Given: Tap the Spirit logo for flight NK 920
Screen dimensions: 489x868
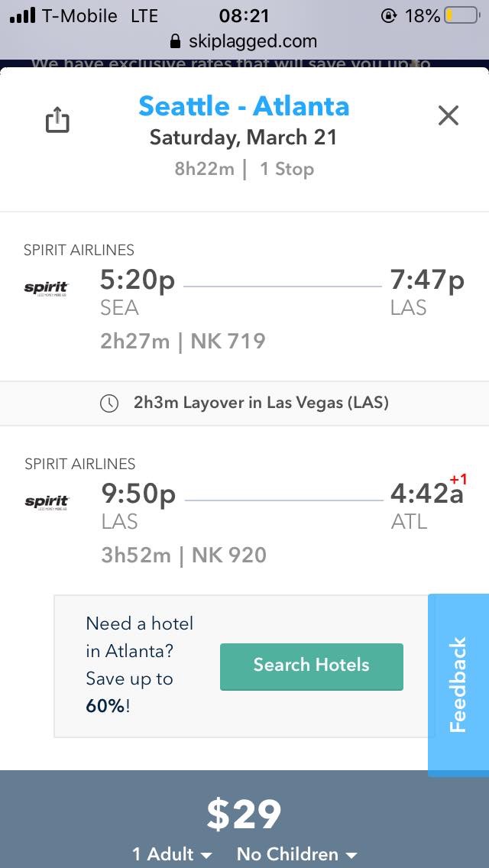Looking at the screenshot, I should (x=47, y=502).
